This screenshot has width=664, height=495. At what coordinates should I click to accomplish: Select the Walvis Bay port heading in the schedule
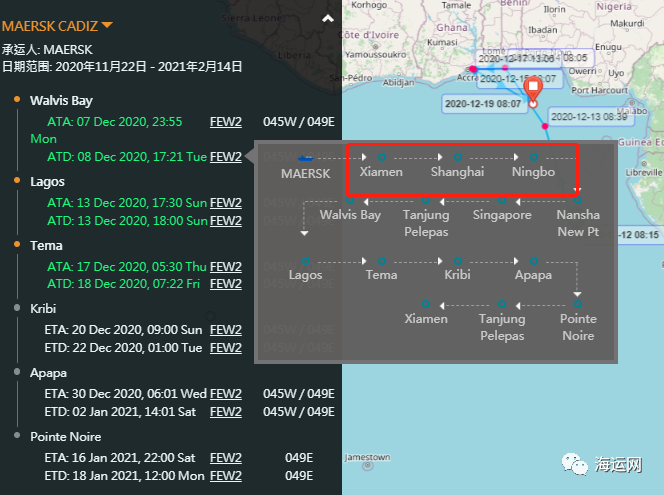pos(61,101)
